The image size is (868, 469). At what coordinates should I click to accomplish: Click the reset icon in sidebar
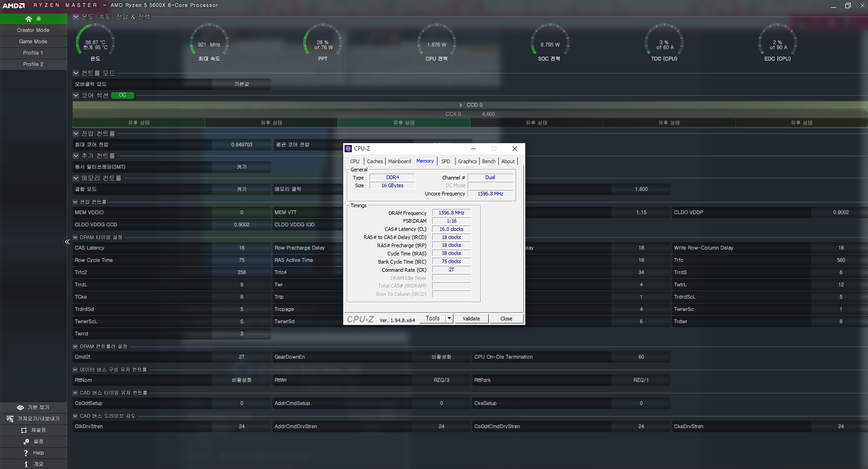(x=24, y=430)
